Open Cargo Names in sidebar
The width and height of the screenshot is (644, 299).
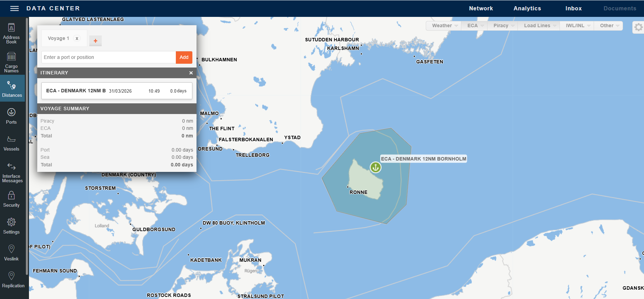tap(11, 62)
